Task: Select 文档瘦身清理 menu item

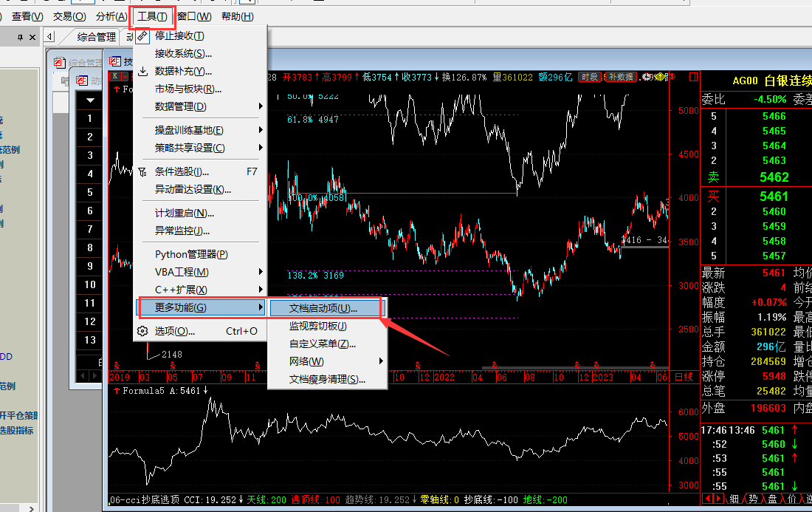Action: point(327,379)
